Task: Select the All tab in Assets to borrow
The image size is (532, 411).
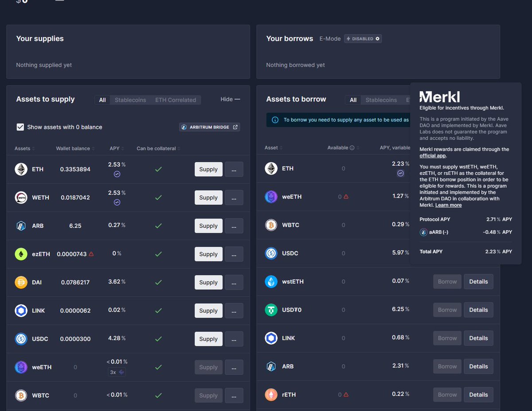Action: 353,100
